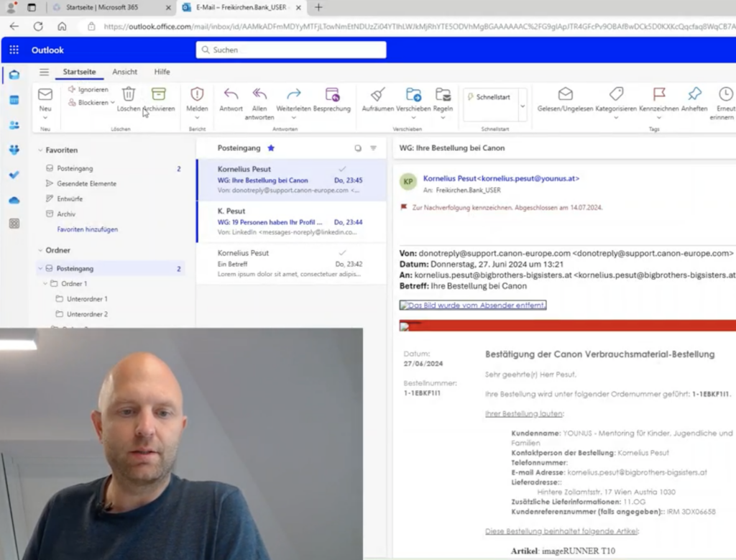Open more apps grid in the rail
The width and height of the screenshot is (736, 560).
(14, 224)
